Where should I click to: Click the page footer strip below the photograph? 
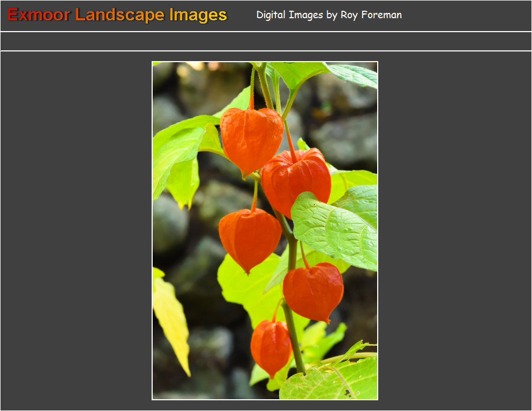tap(266, 406)
